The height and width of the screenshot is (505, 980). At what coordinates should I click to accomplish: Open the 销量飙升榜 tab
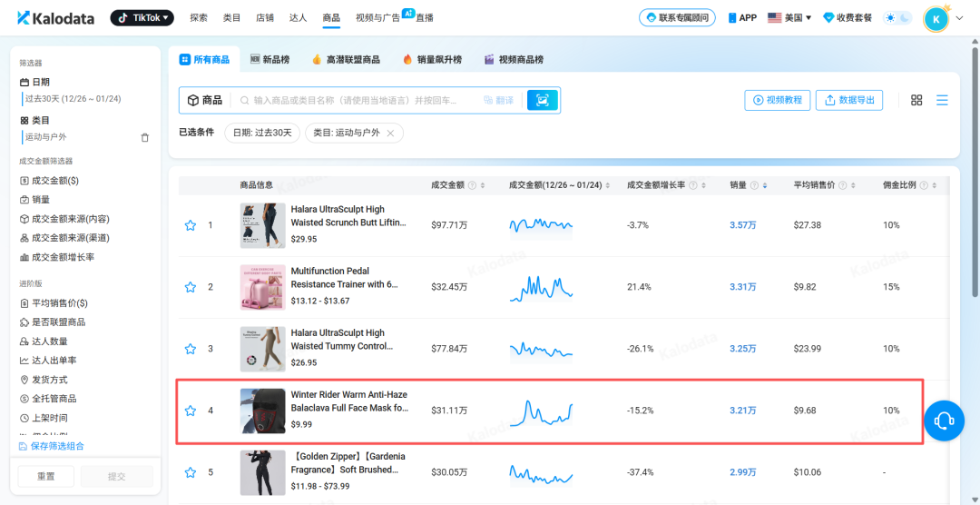pyautogui.click(x=432, y=60)
